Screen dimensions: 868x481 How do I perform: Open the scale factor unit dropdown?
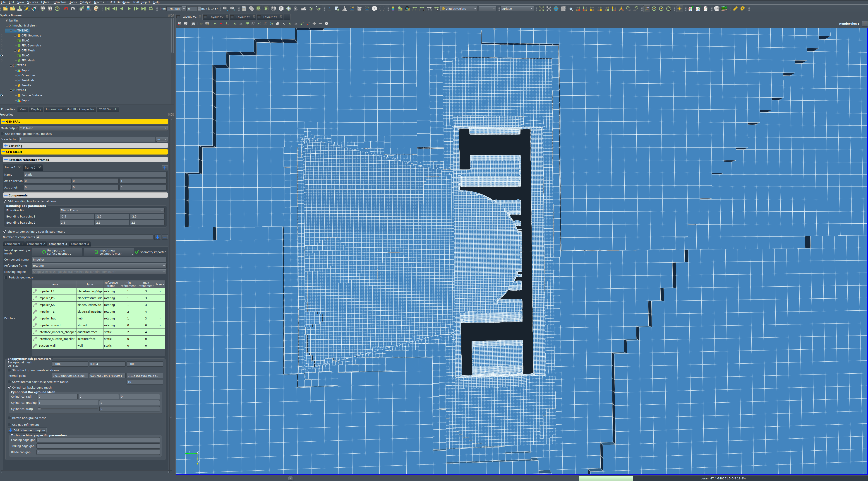coord(162,139)
